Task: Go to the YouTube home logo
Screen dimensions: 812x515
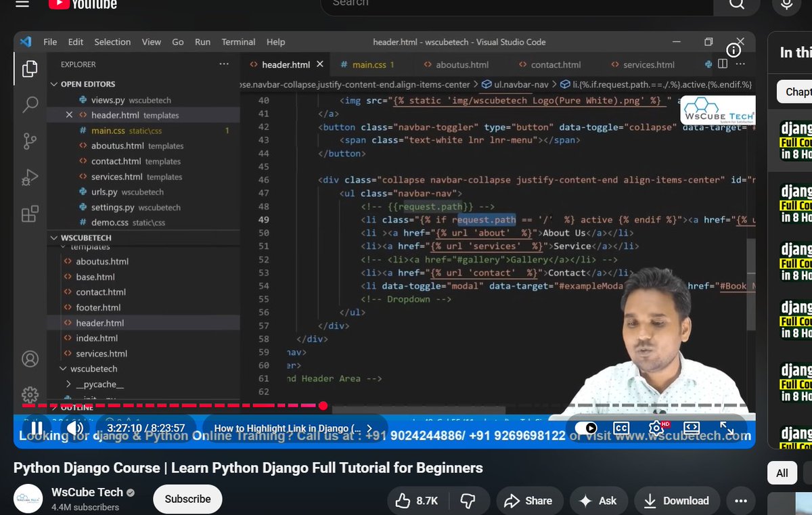Action: pos(83,3)
